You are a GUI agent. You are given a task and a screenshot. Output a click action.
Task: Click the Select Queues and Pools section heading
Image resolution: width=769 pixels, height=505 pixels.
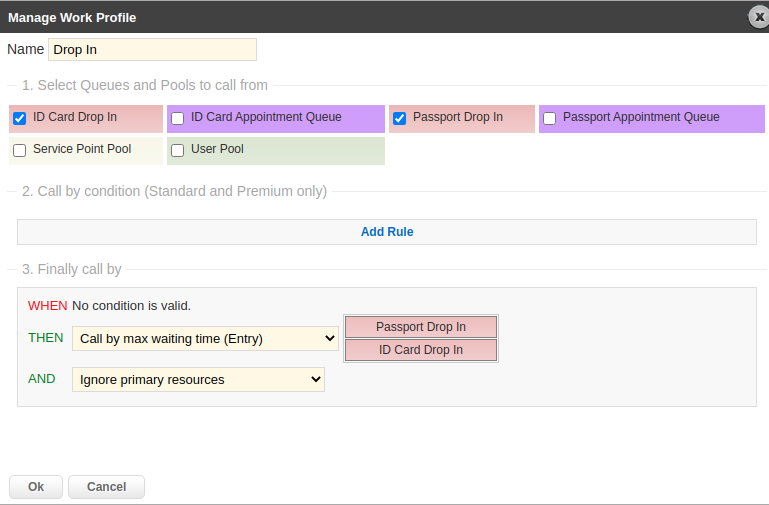tap(144, 86)
